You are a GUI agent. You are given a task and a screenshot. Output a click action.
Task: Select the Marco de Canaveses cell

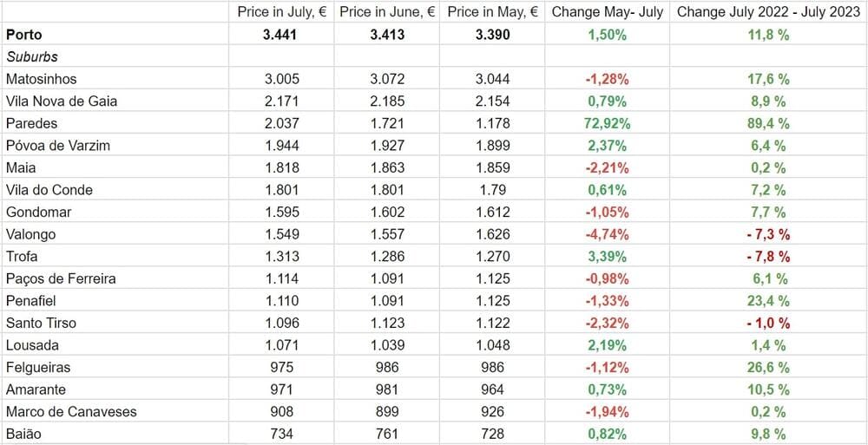click(70, 412)
